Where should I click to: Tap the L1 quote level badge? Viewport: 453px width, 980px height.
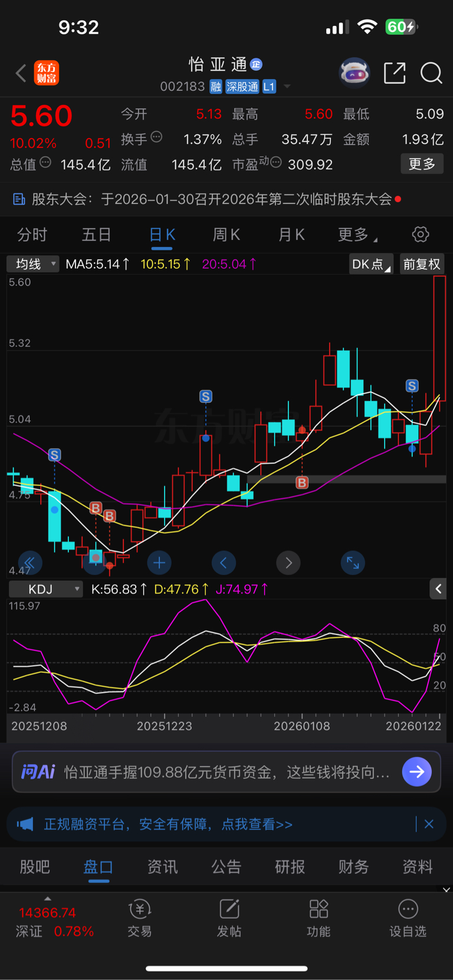coord(269,87)
